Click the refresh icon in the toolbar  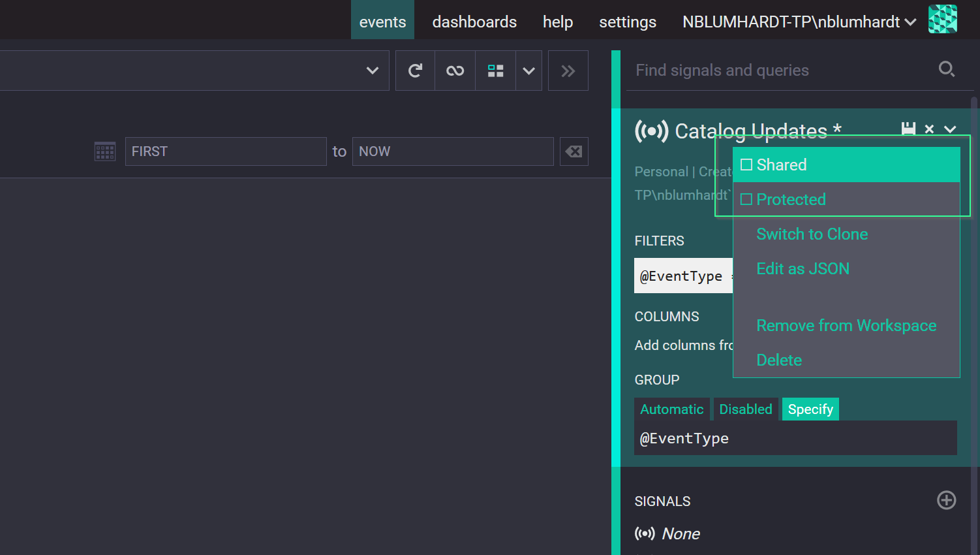(415, 71)
